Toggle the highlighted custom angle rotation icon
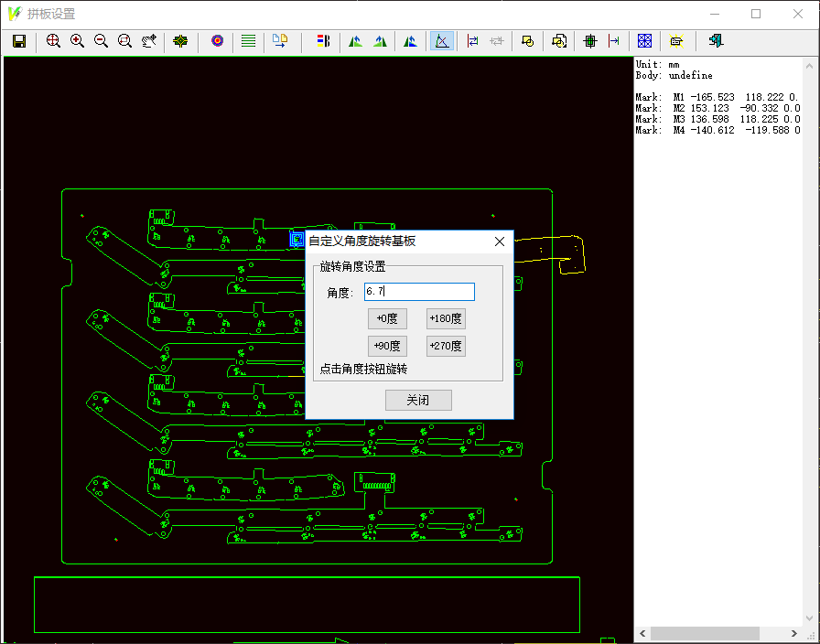The height and width of the screenshot is (644, 820). tap(442, 41)
